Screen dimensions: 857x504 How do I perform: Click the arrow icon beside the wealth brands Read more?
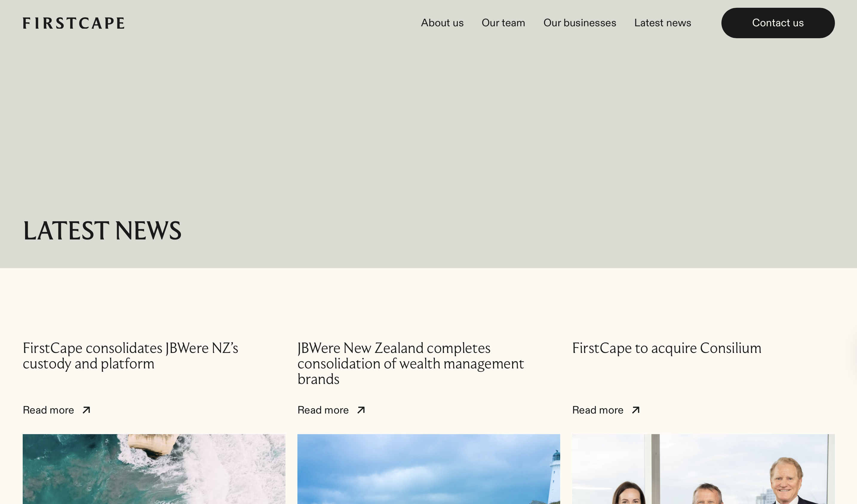click(361, 410)
